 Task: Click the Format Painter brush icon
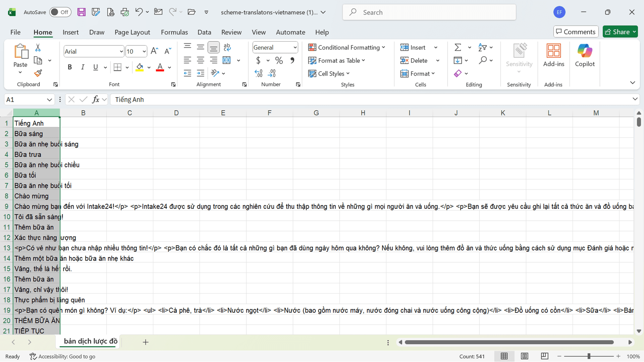tap(38, 73)
